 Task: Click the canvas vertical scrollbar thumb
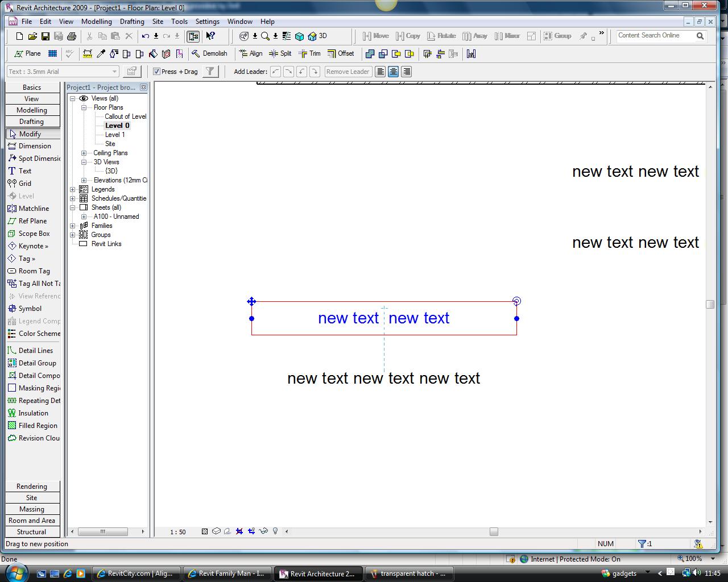[x=710, y=304]
